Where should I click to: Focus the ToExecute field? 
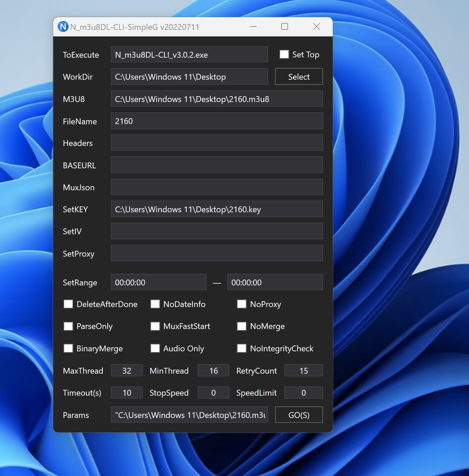[x=190, y=54]
